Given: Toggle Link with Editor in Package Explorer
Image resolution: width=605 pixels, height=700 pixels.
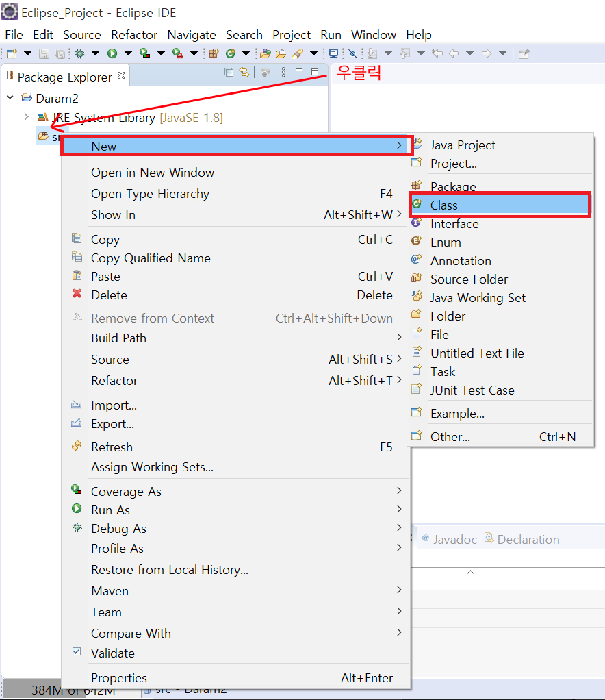Looking at the screenshot, I should point(244,72).
